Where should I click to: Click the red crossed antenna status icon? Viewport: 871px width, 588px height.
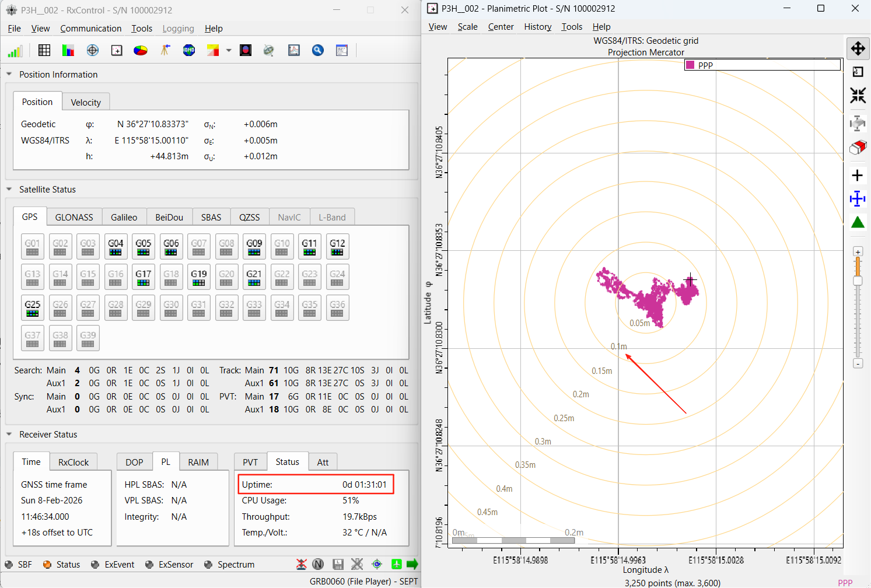[301, 564]
